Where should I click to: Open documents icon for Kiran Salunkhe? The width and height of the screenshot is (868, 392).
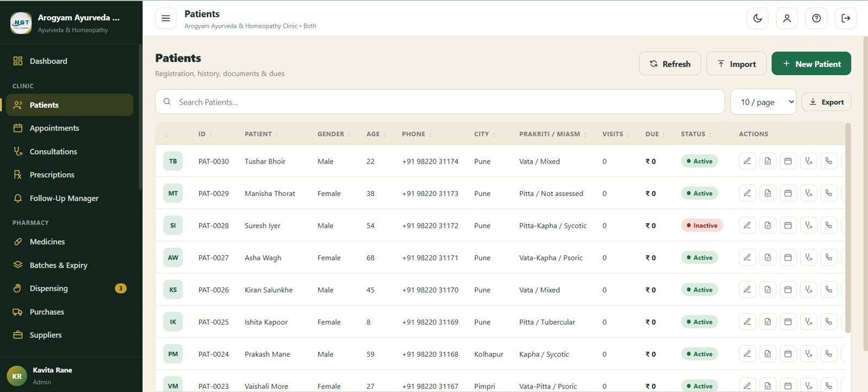(x=768, y=289)
